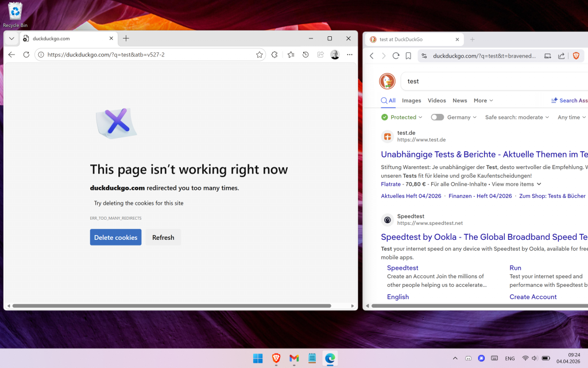This screenshot has width=588, height=368.
Task: Open Edge browsing history icon
Action: pos(305,55)
